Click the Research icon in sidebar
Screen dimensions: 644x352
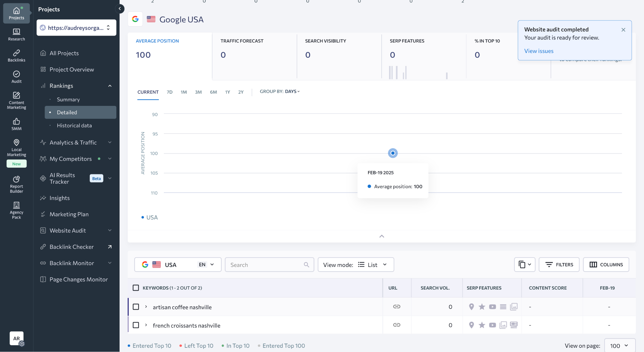pyautogui.click(x=17, y=35)
